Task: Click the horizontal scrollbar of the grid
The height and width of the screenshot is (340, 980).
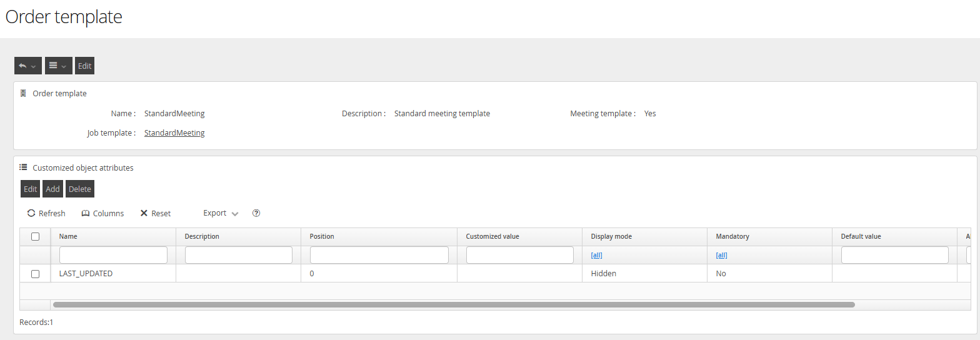Action: [x=453, y=305]
